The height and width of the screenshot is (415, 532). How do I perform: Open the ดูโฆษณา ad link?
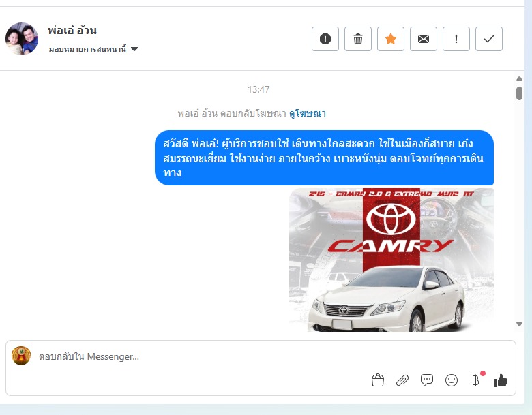pos(308,113)
